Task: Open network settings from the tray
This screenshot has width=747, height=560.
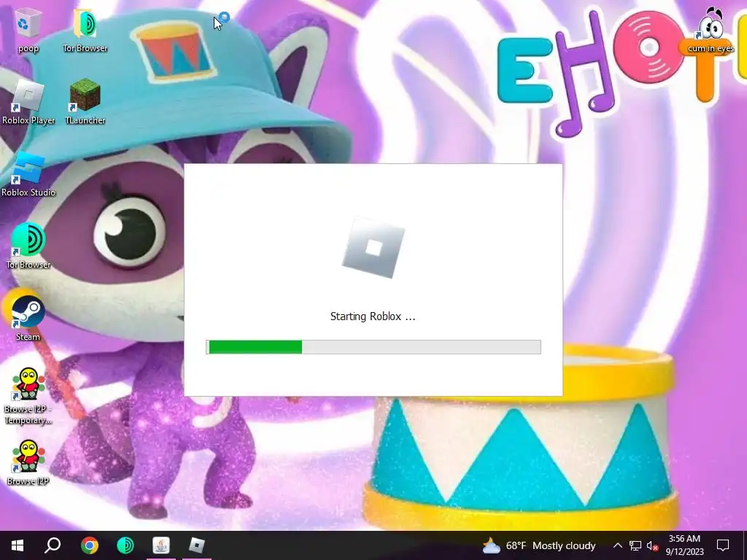Action: [635, 545]
